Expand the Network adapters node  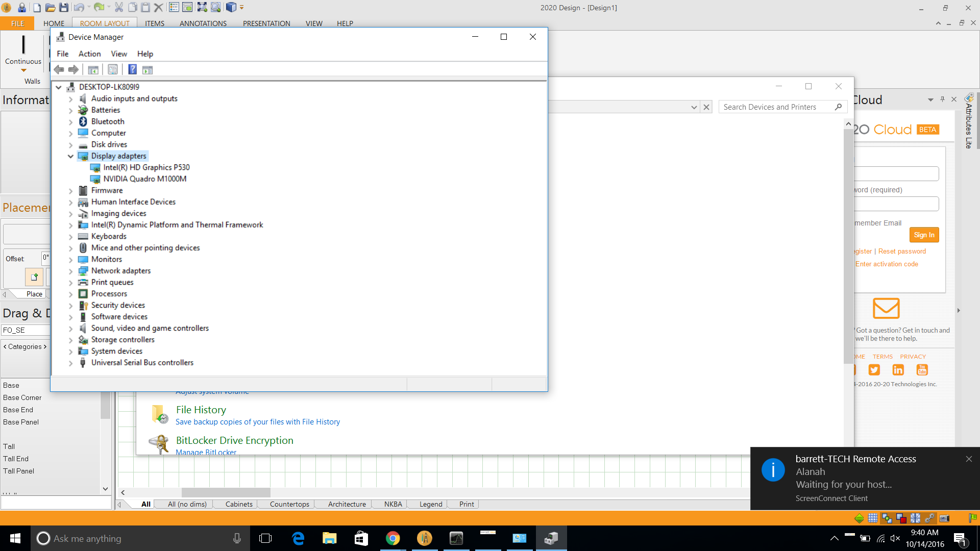70,271
